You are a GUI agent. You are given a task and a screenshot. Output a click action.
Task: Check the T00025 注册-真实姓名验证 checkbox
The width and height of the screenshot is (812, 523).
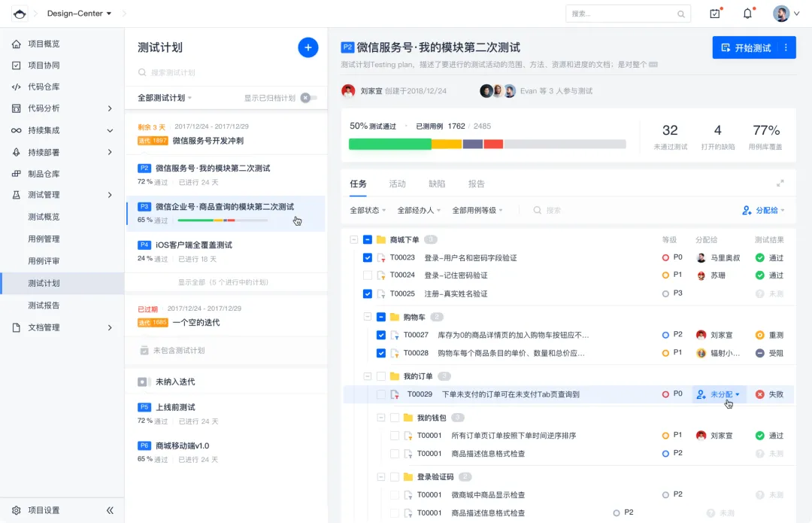point(366,293)
